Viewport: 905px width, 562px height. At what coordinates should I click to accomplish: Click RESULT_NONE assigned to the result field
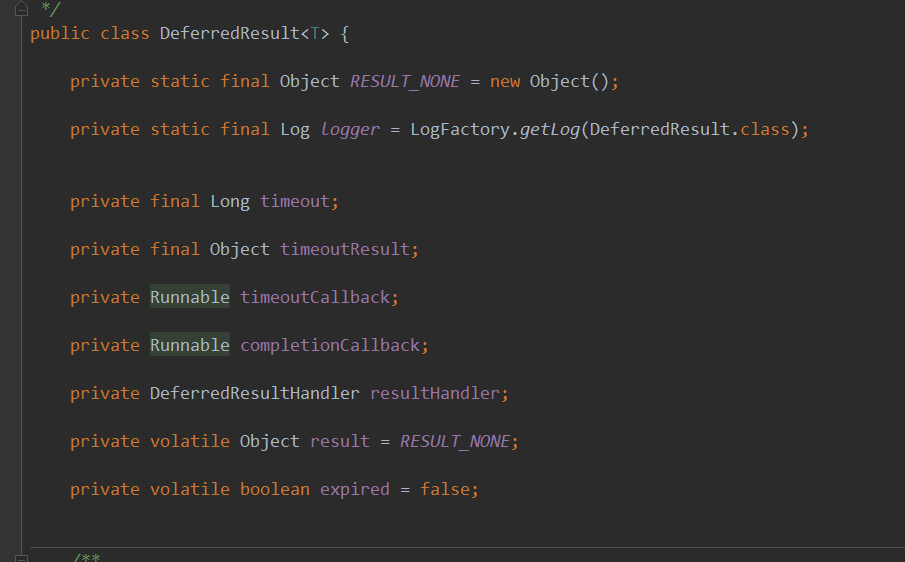[x=454, y=441]
